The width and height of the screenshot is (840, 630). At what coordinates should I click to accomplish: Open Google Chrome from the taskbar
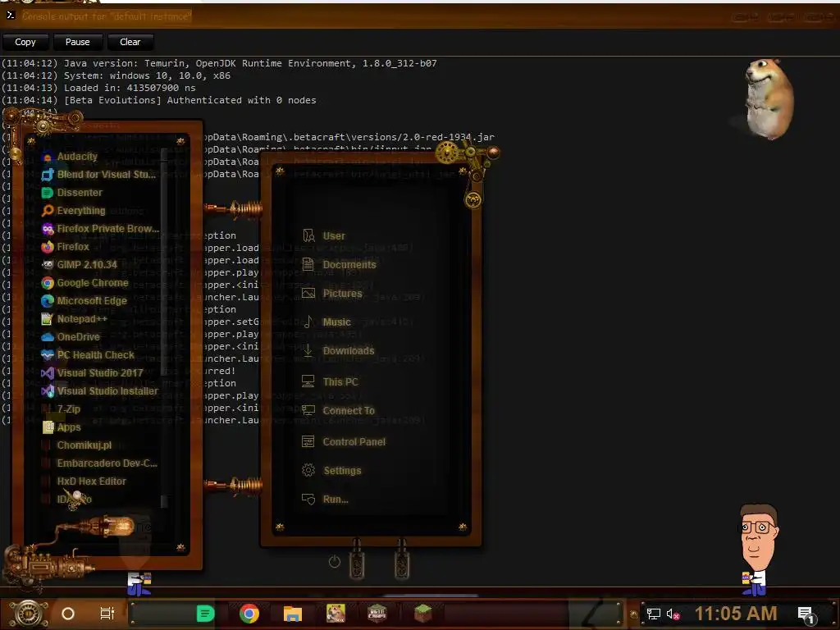[249, 614]
